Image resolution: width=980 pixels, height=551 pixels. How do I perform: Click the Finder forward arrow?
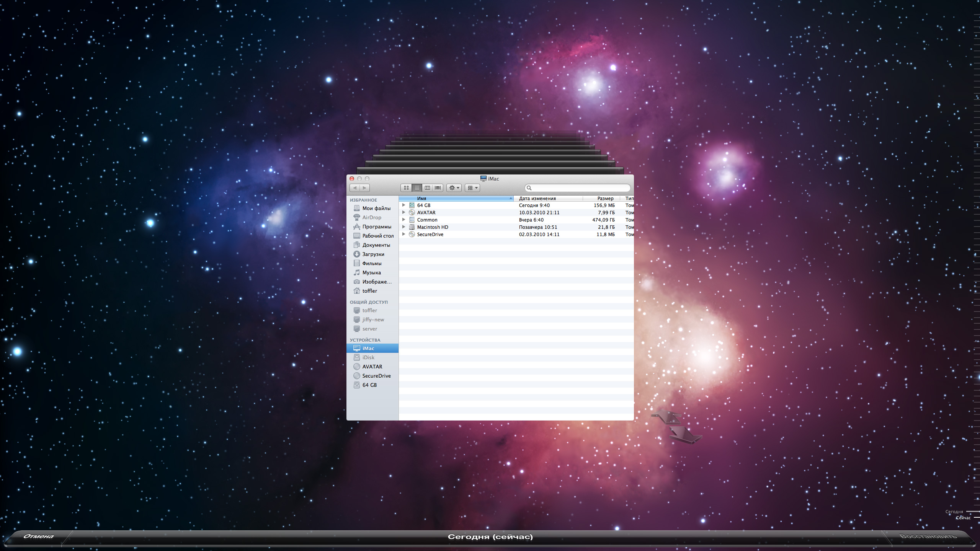coord(364,188)
